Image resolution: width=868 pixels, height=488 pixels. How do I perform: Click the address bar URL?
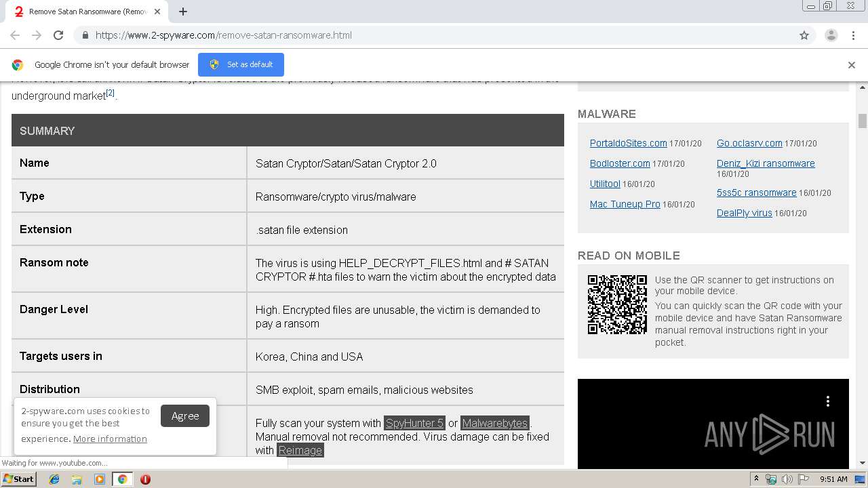[x=224, y=35]
